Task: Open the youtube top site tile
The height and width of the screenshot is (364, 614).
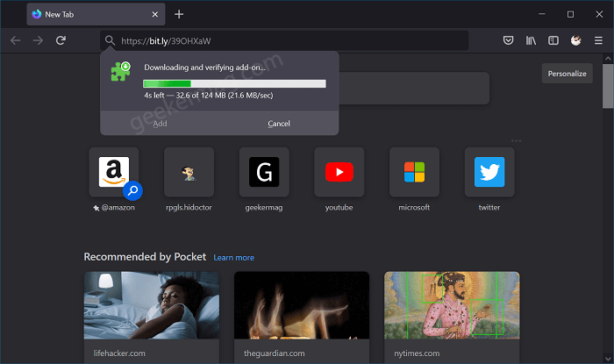Action: coord(339,172)
